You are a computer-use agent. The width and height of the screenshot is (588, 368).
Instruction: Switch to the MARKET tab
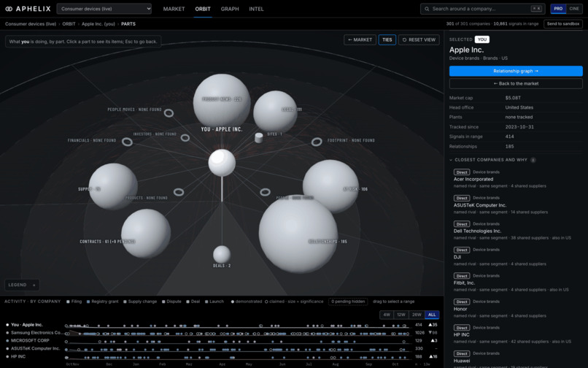(174, 9)
